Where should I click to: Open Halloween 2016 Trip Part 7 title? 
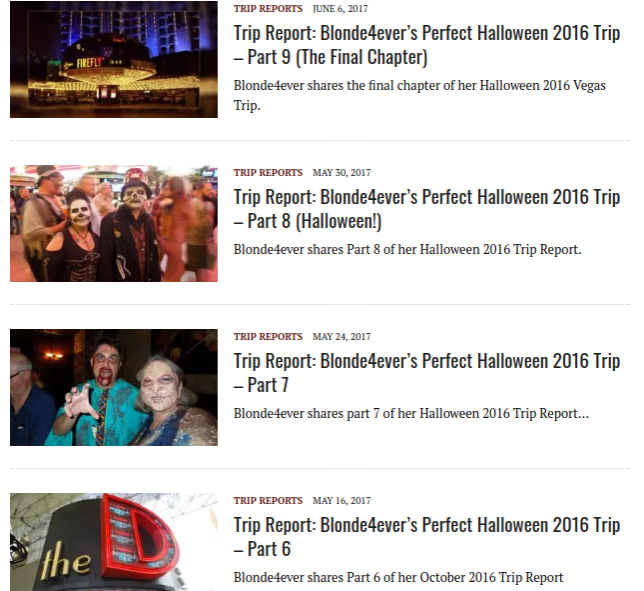pos(426,373)
